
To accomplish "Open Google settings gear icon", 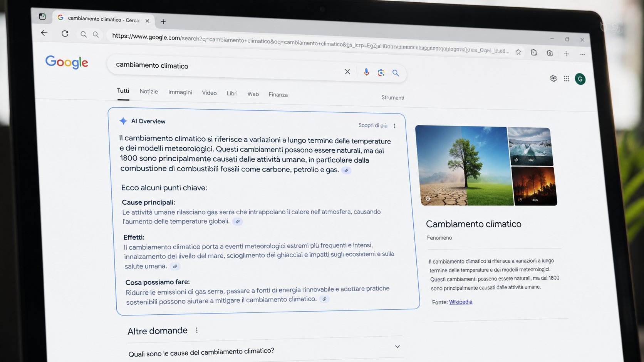I will click(x=553, y=78).
